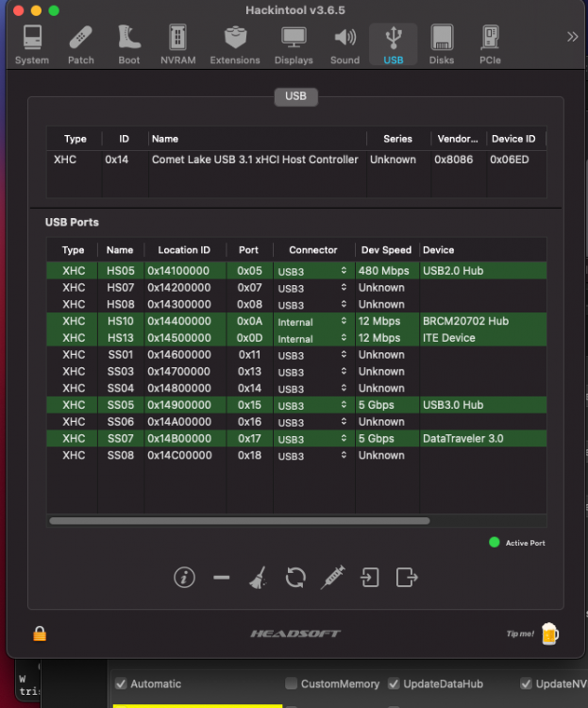Enable CustomMemory checkbox in background window
This screenshot has height=708, width=588.
click(x=292, y=683)
